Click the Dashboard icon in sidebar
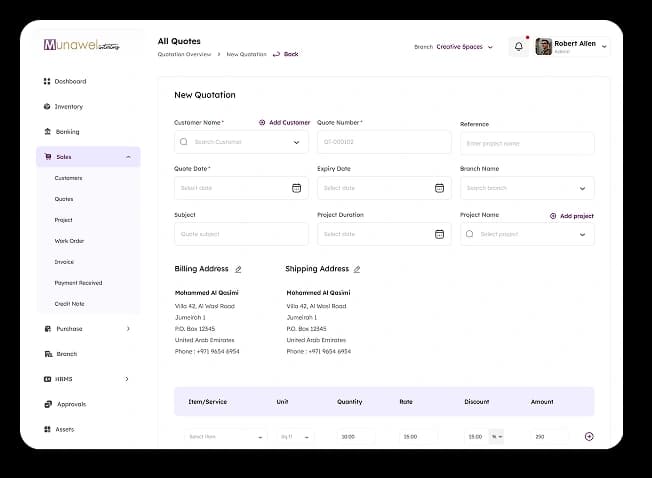The image size is (652, 478). tap(47, 81)
